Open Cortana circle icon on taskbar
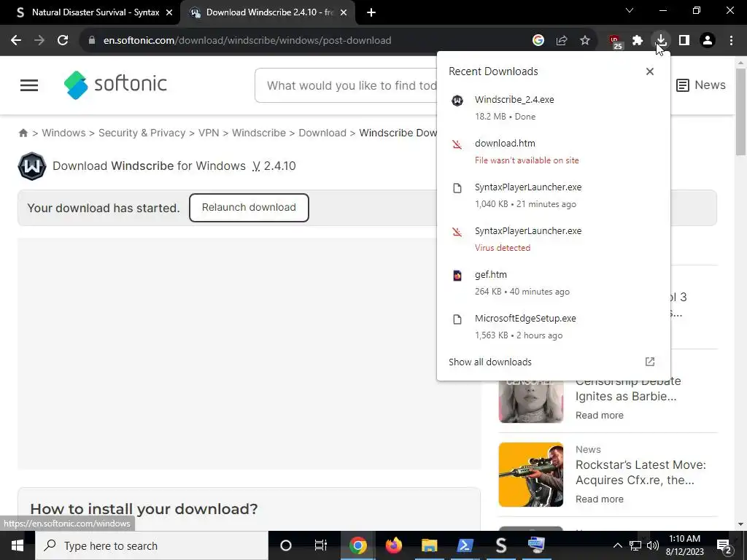 (x=286, y=545)
